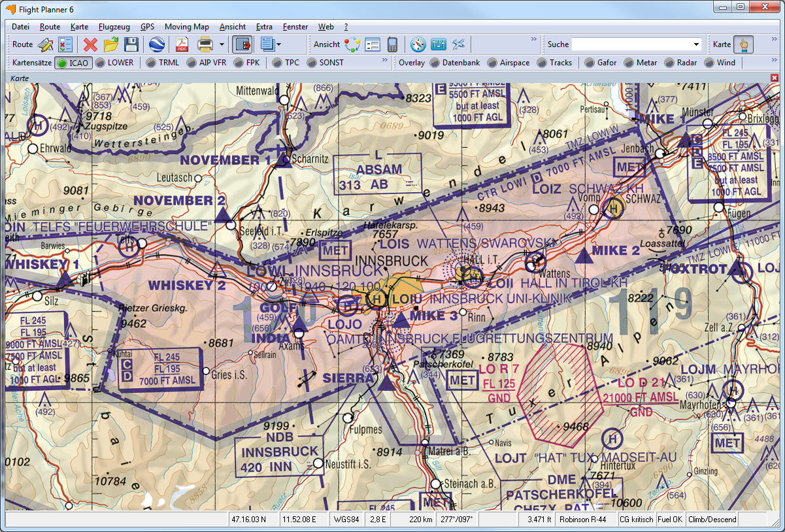The width and height of the screenshot is (785, 532).
Task: Click the route edit pencil icon
Action: coord(45,44)
